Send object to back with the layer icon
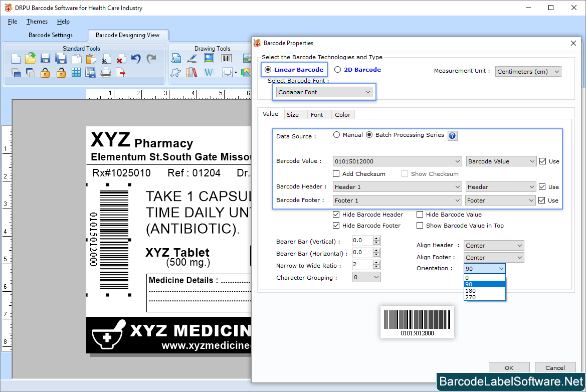The height and width of the screenshot is (392, 586). point(31,73)
